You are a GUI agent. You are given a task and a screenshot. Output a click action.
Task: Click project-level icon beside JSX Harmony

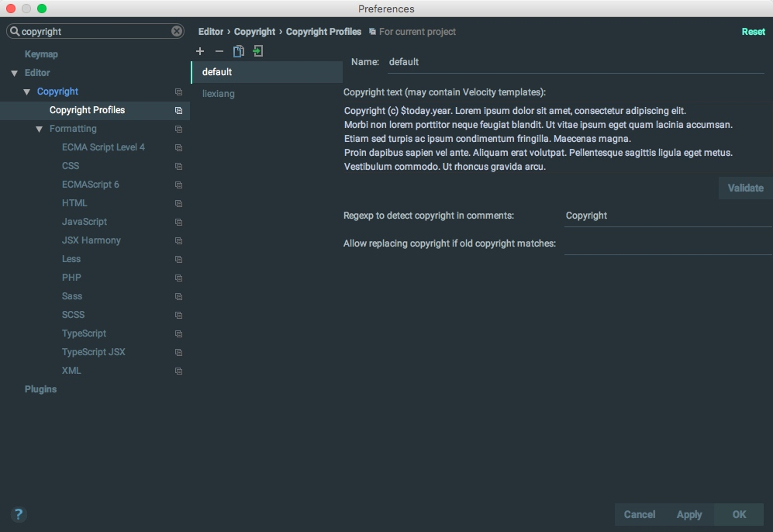tap(178, 240)
